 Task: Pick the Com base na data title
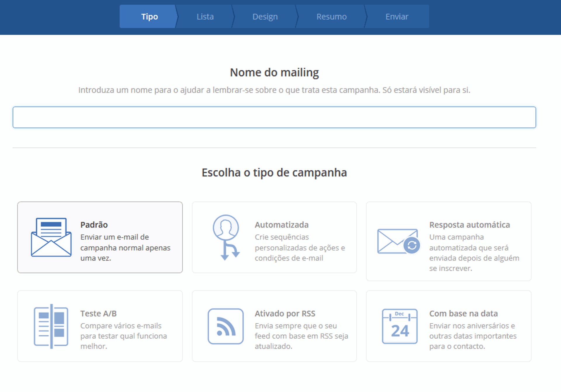tap(463, 313)
